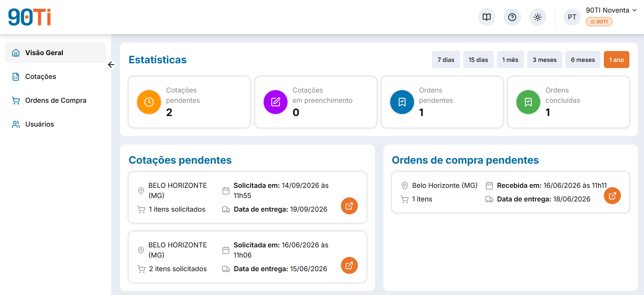
Task: Select the 3 meses period filter
Action: point(545,60)
